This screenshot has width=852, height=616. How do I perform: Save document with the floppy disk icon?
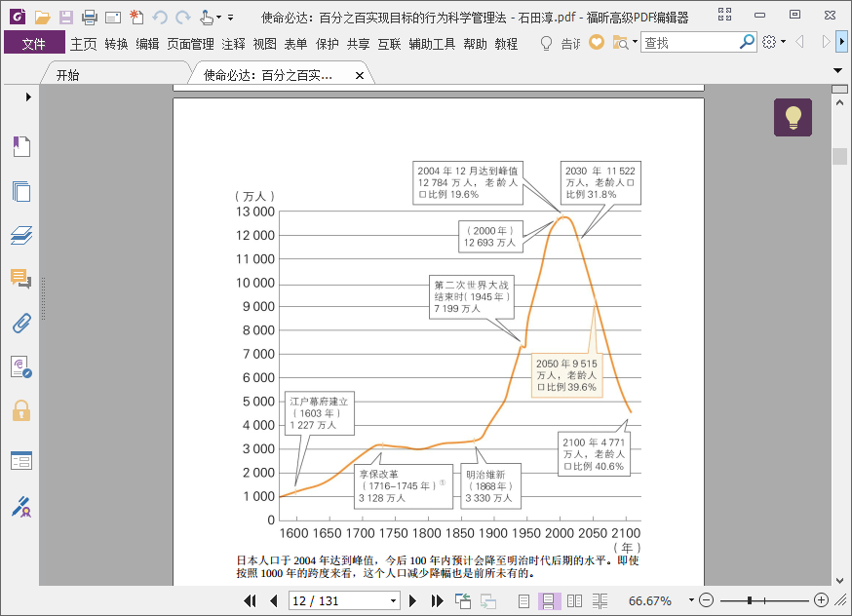[x=65, y=18]
